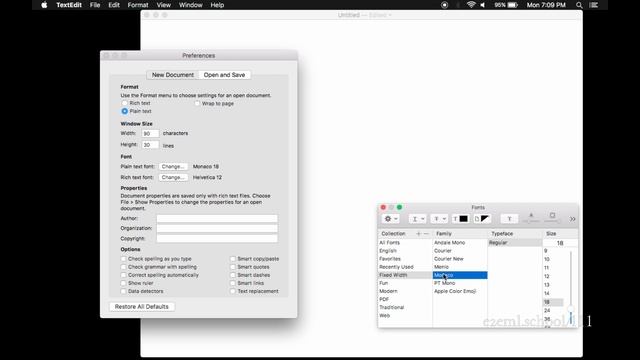Choose Menlo font family
Image resolution: width=640 pixels, height=360 pixels.
(460, 267)
